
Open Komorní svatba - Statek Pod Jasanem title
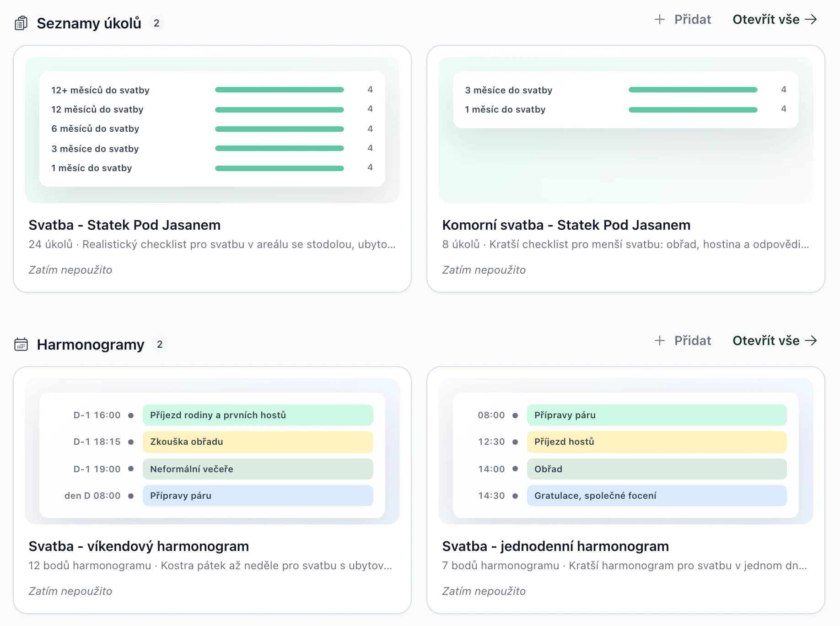[566, 225]
